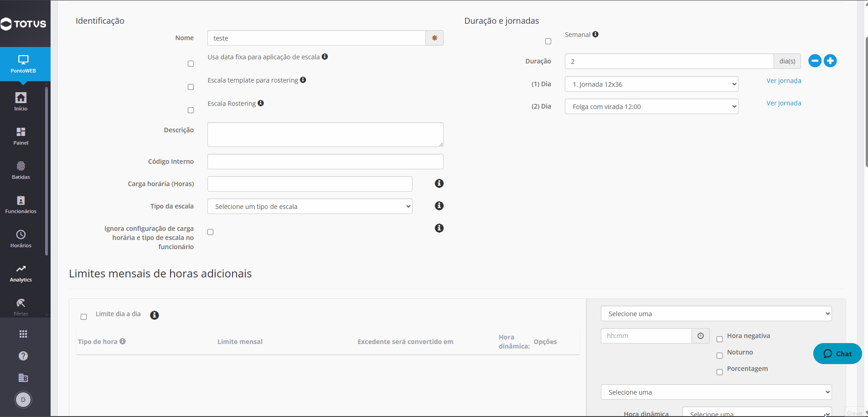The height and width of the screenshot is (417, 868).
Task: Show info for Limite dia a dia
Action: coord(155,315)
